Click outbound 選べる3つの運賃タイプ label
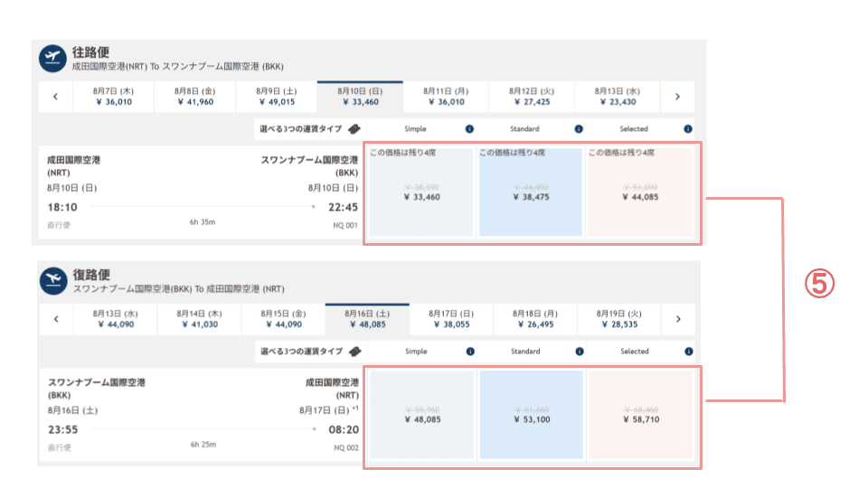This screenshot has width=868, height=488. pos(300,129)
